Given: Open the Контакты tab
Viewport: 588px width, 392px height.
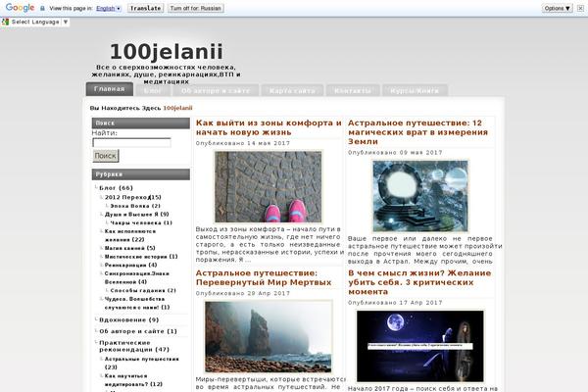Looking at the screenshot, I should (x=353, y=91).
